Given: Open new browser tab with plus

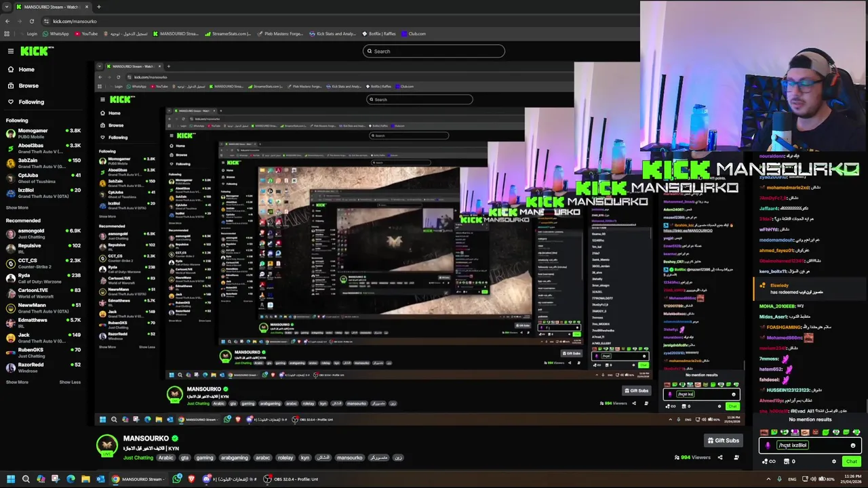Looking at the screenshot, I should tap(98, 7).
